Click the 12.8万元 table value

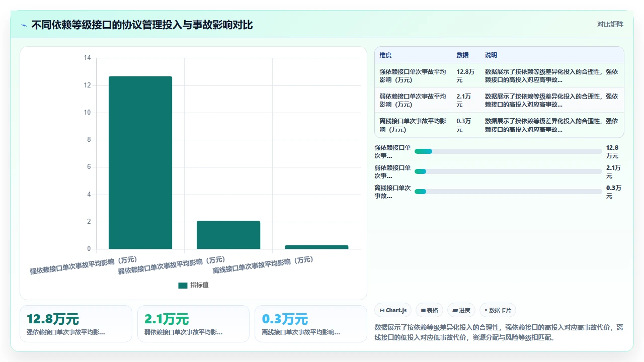click(465, 76)
